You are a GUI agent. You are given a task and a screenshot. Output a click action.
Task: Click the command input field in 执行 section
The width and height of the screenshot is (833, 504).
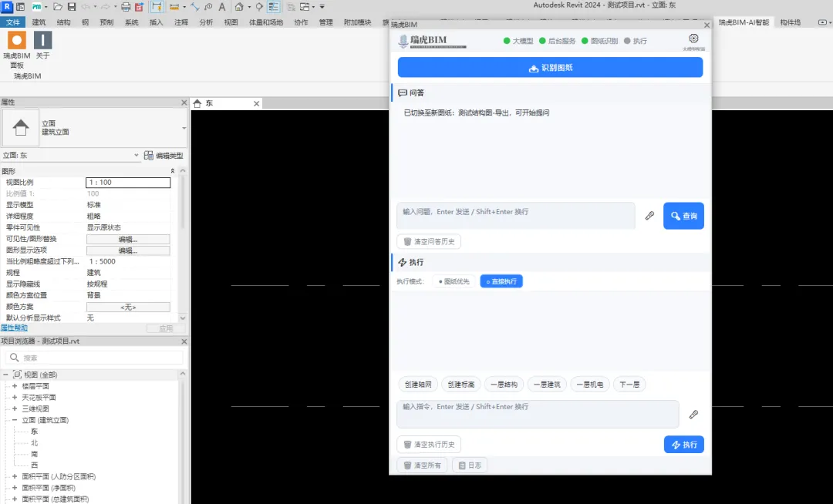tap(538, 415)
